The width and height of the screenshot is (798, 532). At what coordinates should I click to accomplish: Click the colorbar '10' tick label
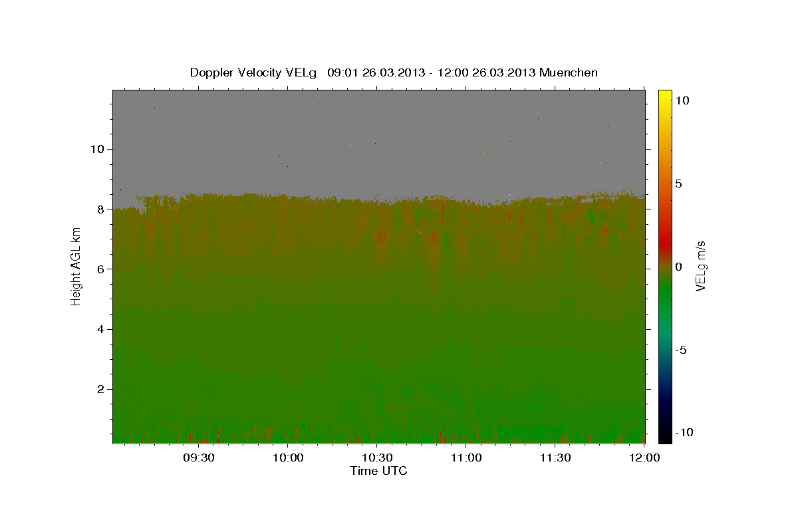tap(682, 100)
